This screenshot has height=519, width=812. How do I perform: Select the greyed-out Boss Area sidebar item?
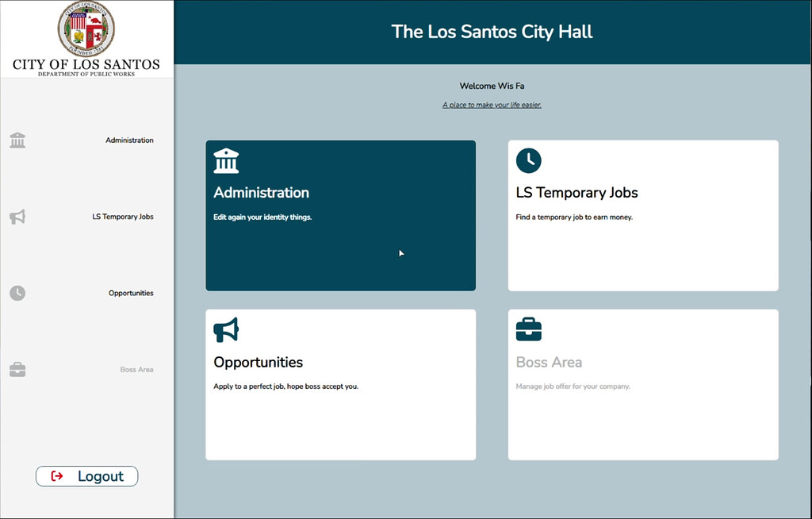point(136,370)
